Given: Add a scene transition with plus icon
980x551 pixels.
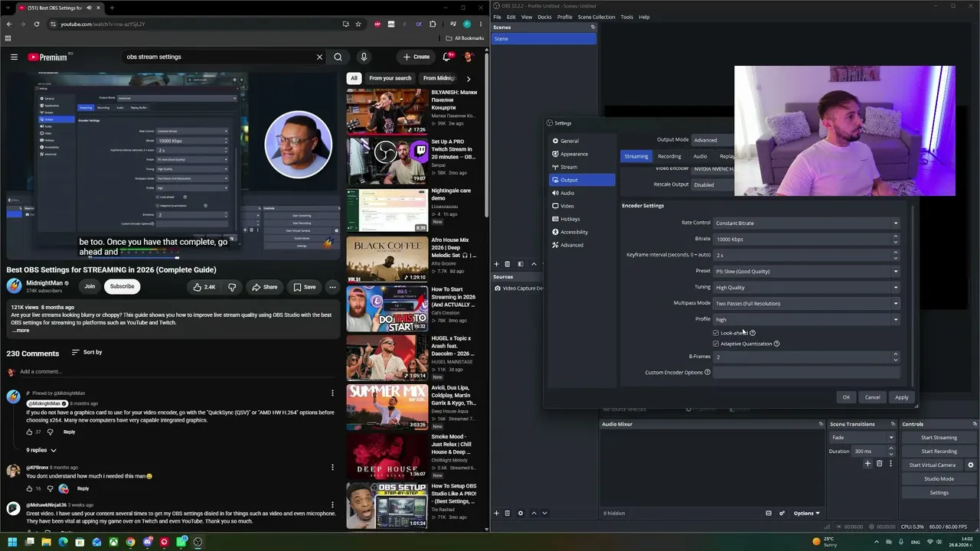Looking at the screenshot, I should click(x=867, y=464).
